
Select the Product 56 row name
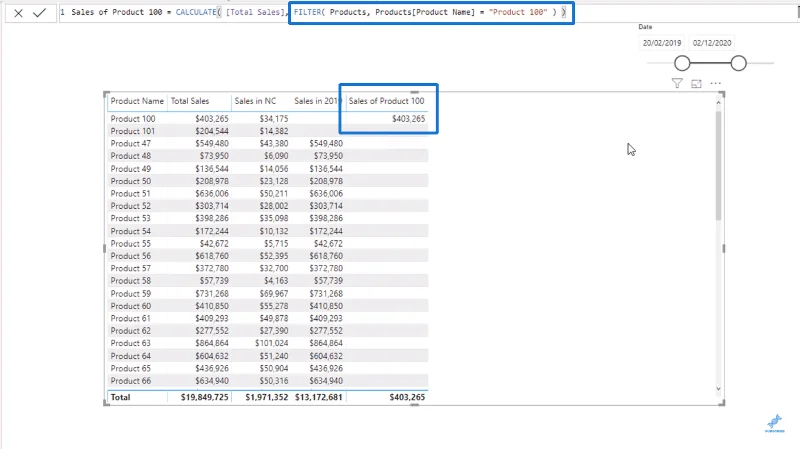(x=131, y=256)
